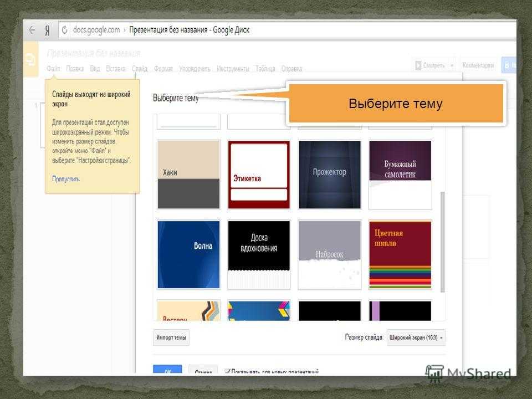Click the Пропустить link in tooltip
532x399 pixels.
click(x=66, y=178)
